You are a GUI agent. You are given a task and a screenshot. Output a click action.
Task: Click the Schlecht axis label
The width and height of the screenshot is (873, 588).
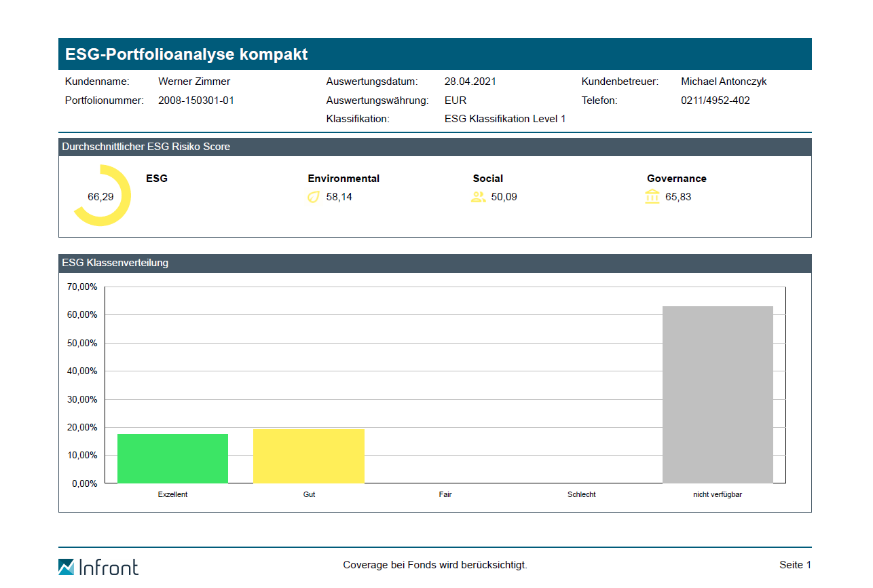tap(582, 494)
